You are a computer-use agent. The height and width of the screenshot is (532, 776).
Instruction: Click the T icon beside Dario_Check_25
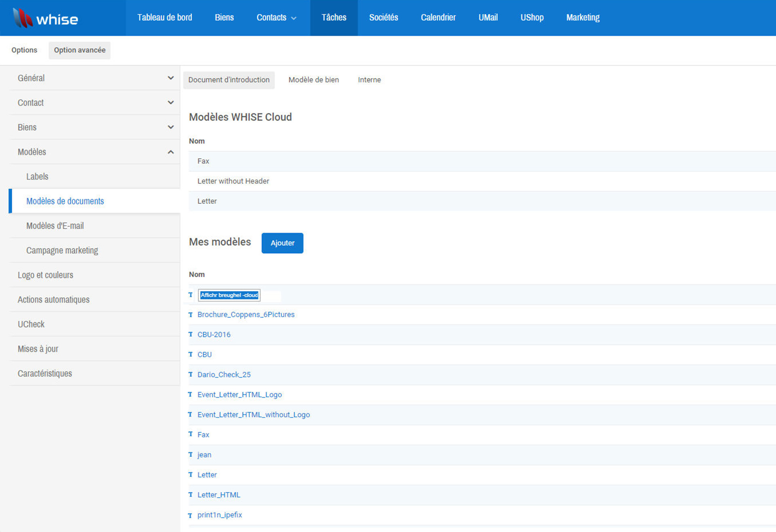point(191,375)
